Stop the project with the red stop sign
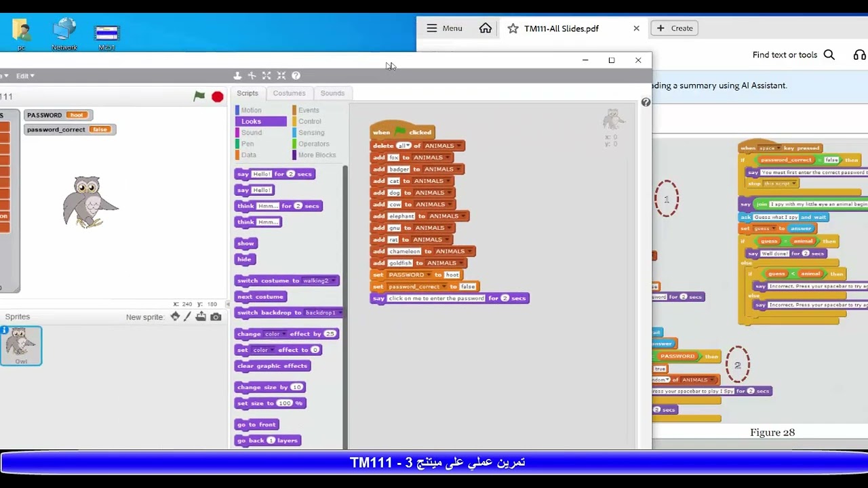This screenshot has width=868, height=488. pos(217,97)
